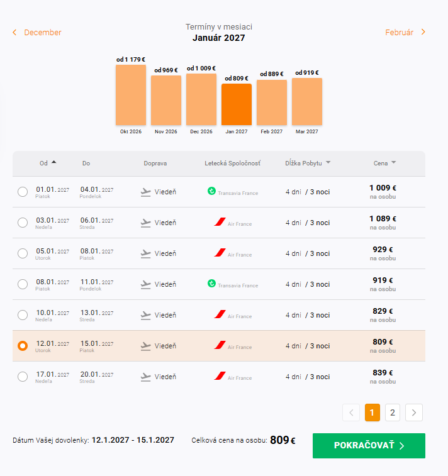Go to next page with right arrow

point(413,412)
